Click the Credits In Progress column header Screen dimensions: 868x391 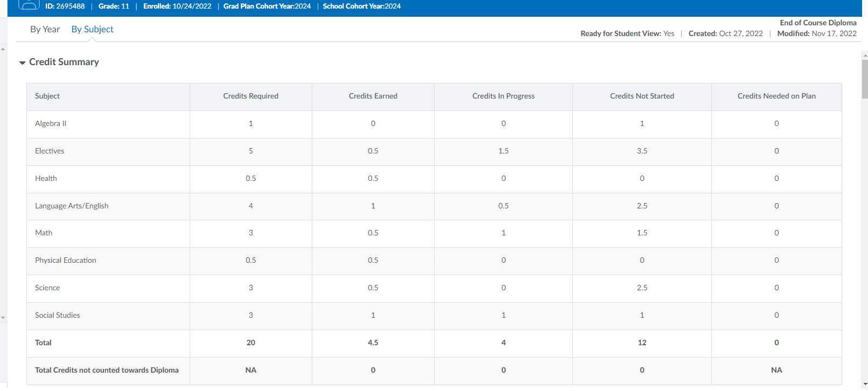click(x=503, y=96)
